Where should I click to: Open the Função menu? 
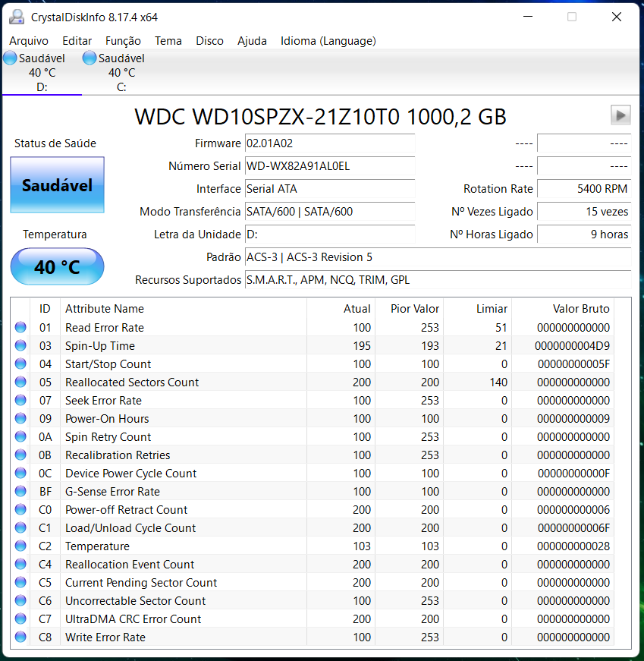pyautogui.click(x=123, y=41)
